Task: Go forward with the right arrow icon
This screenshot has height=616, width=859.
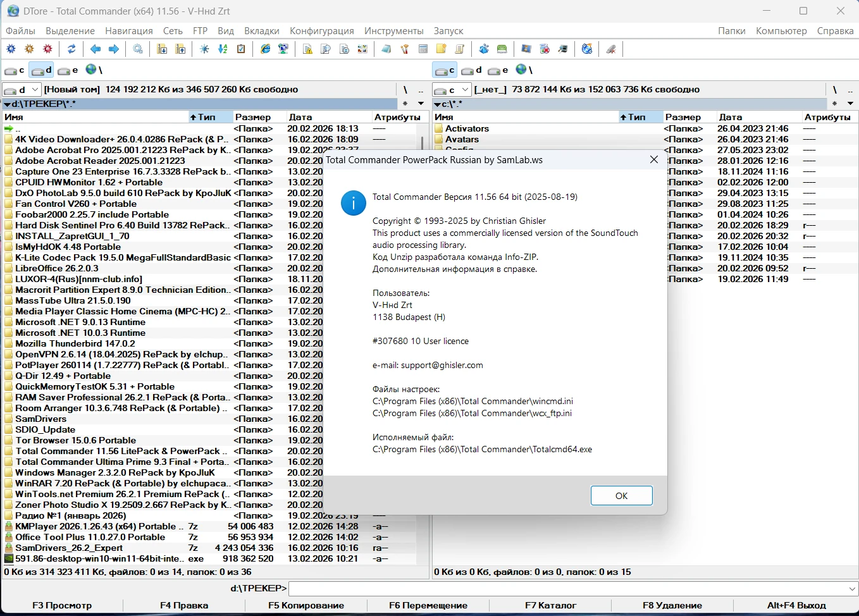Action: (x=114, y=49)
